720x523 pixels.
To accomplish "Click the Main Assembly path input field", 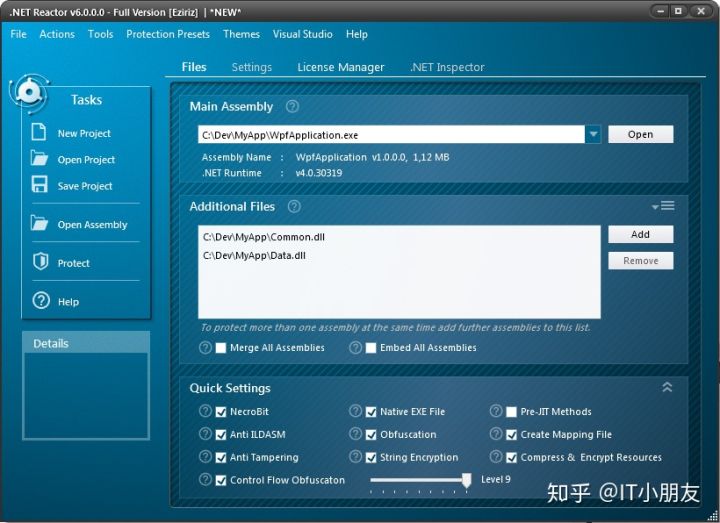I will [391, 135].
